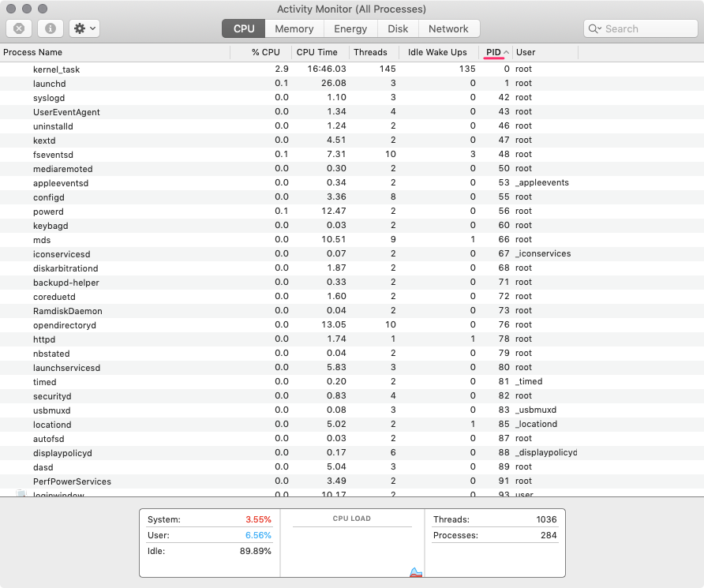Select the RamdiskDaemon process row
Image resolution: width=704 pixels, height=588 pixels.
[352, 311]
